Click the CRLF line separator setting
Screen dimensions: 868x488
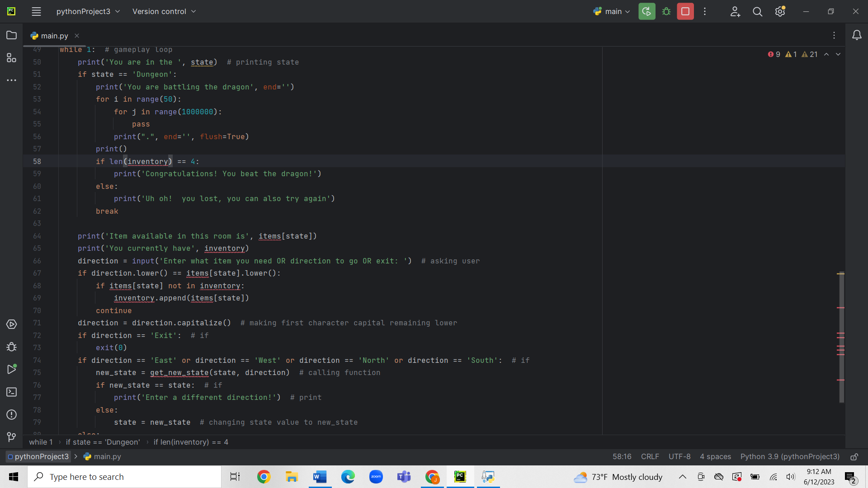coord(650,457)
